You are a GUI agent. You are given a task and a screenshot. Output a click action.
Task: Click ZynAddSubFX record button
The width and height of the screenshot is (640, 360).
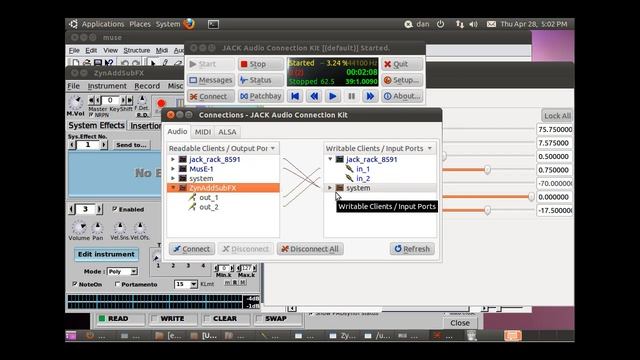click(x=161, y=104)
